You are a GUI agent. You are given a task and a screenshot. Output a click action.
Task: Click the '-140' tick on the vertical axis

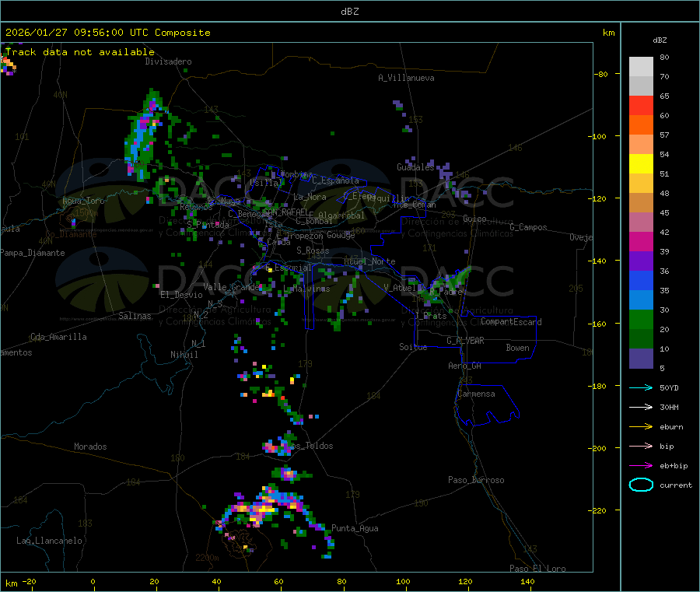599,261
